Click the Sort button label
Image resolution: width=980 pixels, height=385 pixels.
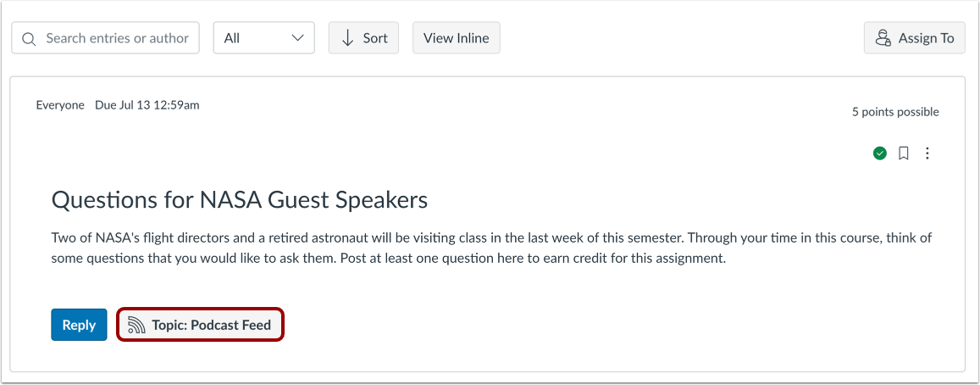click(x=375, y=38)
